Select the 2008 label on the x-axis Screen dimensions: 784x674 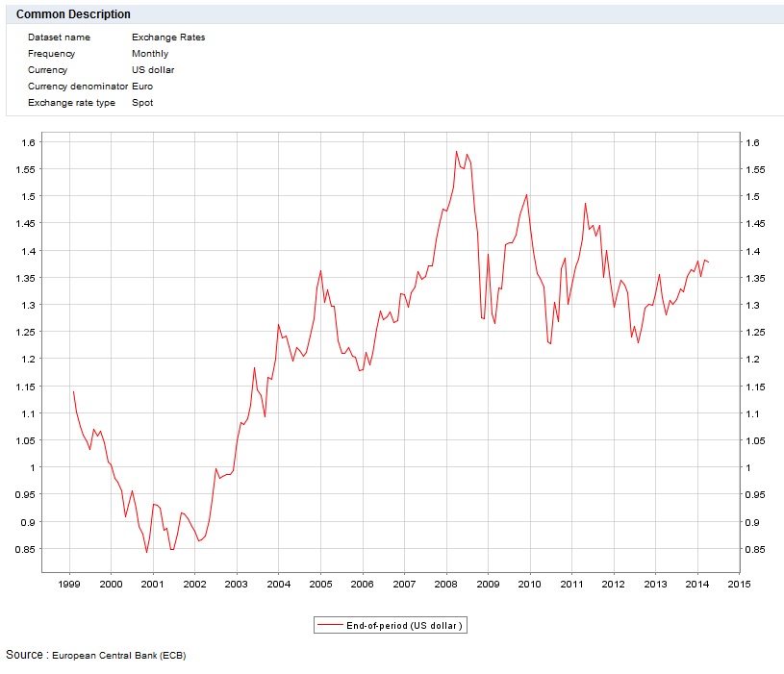[x=446, y=584]
